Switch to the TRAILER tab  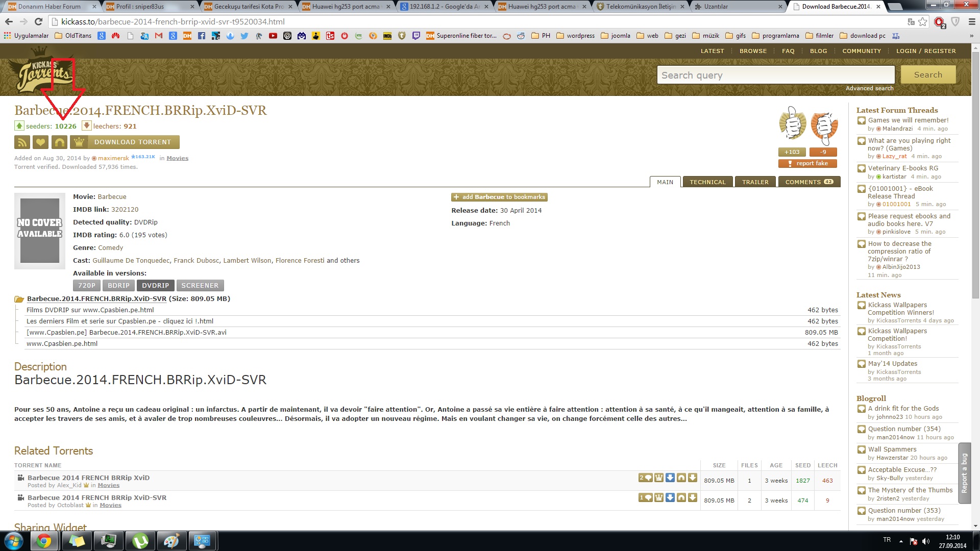tap(755, 182)
